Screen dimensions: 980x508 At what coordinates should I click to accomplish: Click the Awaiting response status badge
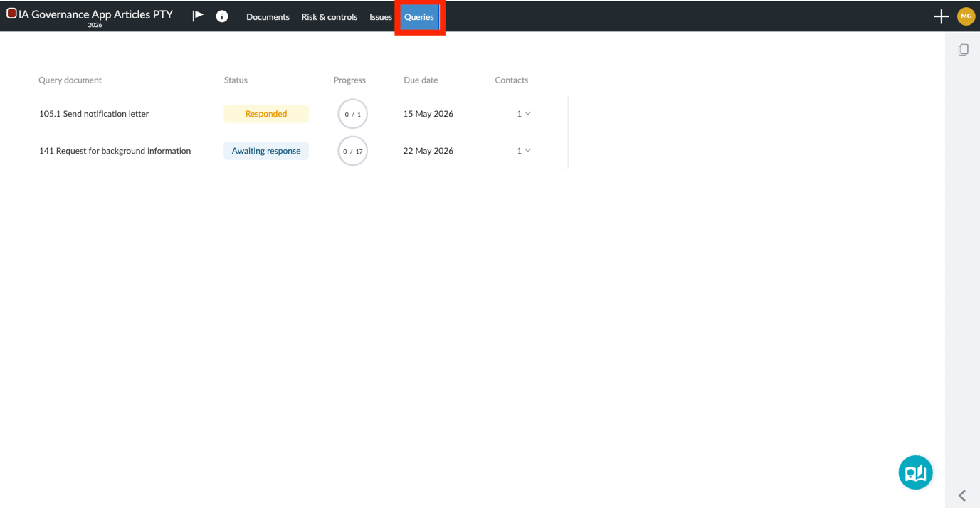click(x=266, y=151)
